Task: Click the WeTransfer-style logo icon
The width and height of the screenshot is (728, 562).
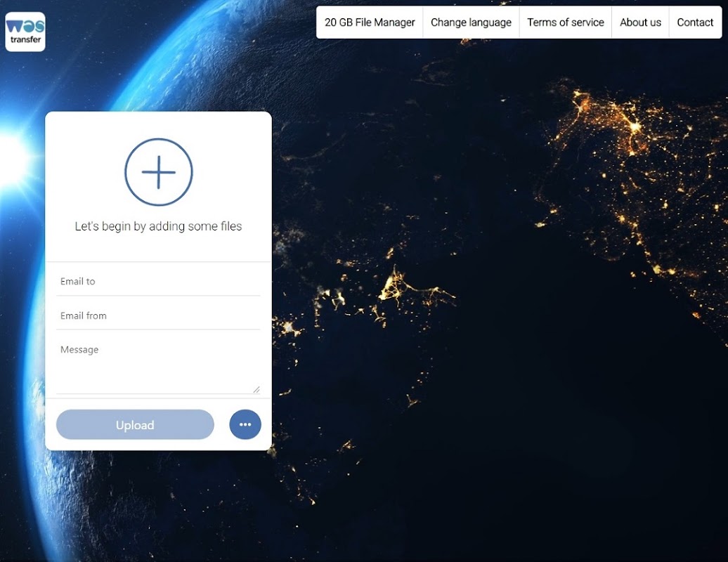Action: point(25,32)
